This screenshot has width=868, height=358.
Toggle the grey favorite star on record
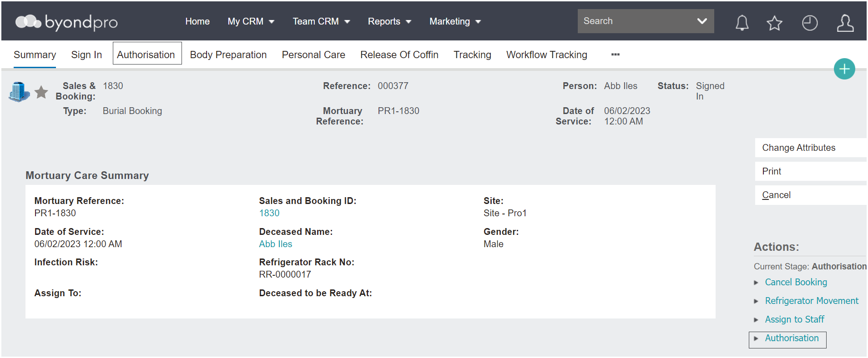tap(41, 92)
